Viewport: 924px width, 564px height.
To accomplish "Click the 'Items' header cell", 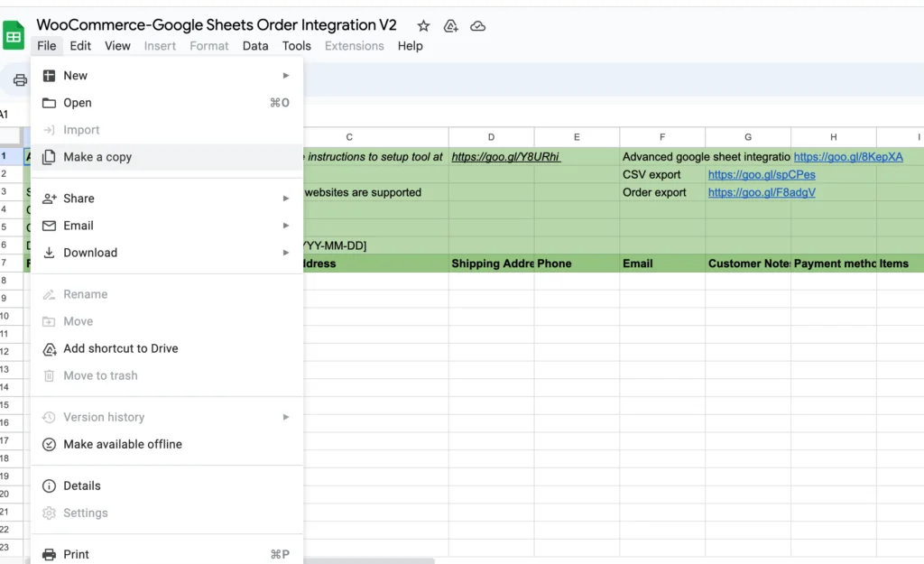I will [x=900, y=264].
